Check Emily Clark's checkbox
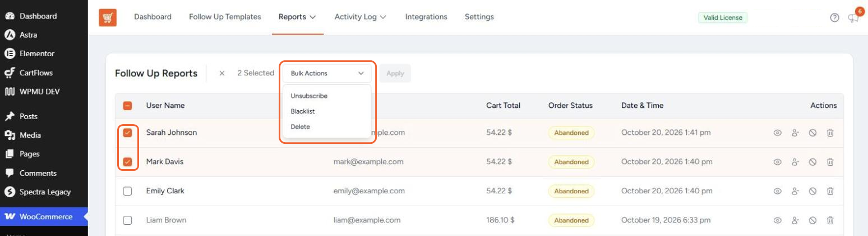Viewport: 868px width, 236px height. click(x=127, y=191)
